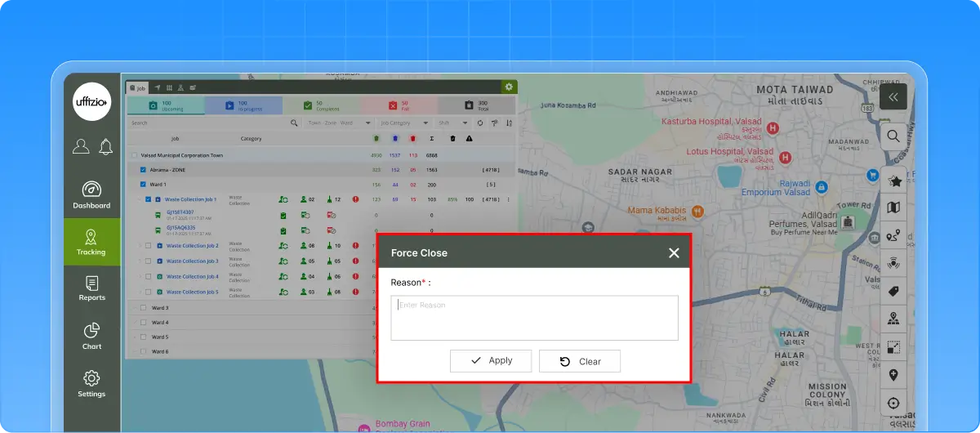Open the Chart section in sidebar
This screenshot has width=980, height=433.
pyautogui.click(x=91, y=336)
